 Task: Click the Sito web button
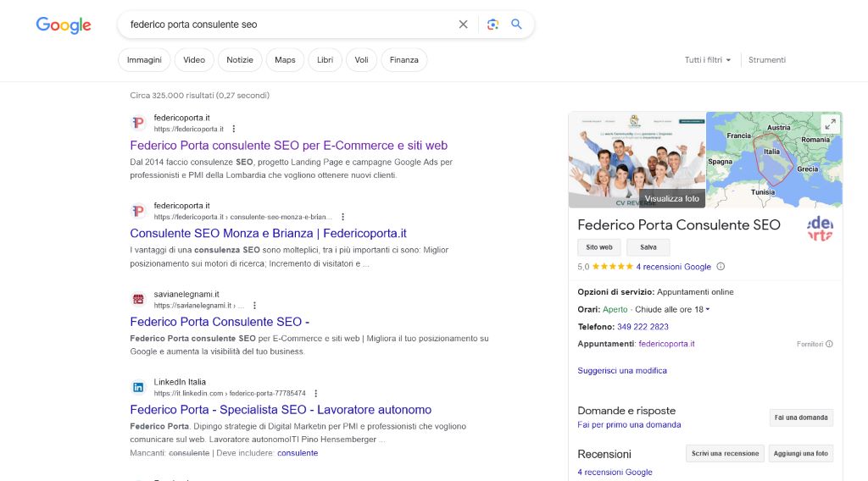(599, 247)
